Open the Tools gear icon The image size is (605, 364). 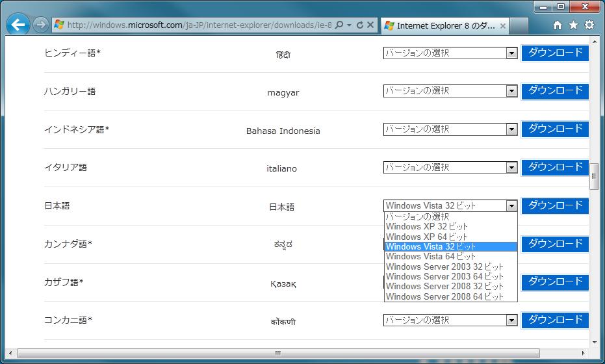tap(589, 25)
